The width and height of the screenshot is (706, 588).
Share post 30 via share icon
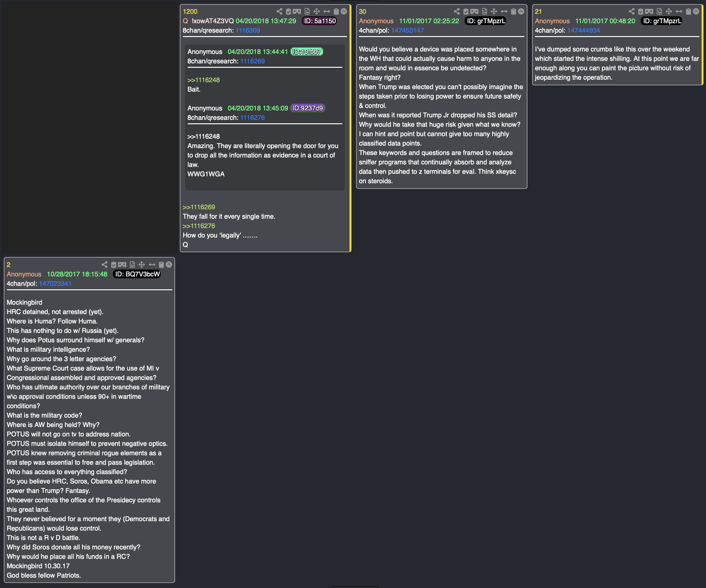457,11
